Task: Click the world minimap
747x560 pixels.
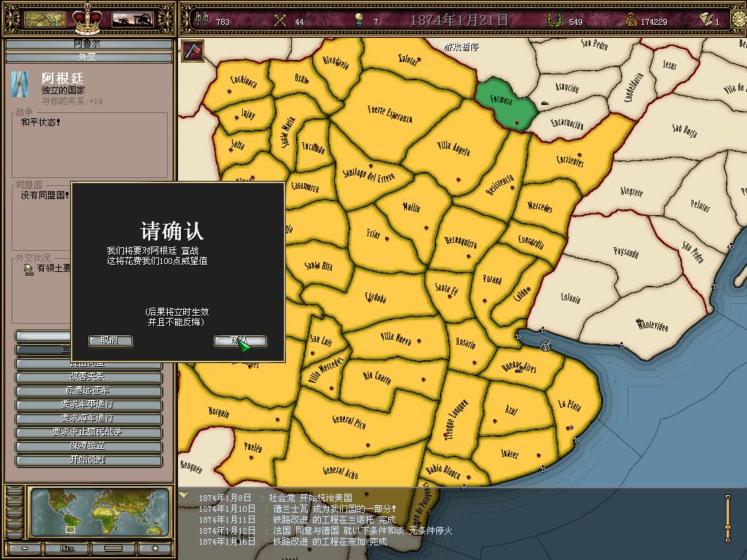Action: click(99, 512)
